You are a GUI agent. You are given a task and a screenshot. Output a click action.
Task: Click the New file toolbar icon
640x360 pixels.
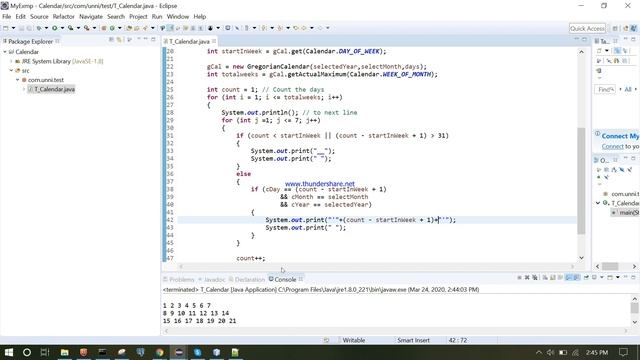5,28
